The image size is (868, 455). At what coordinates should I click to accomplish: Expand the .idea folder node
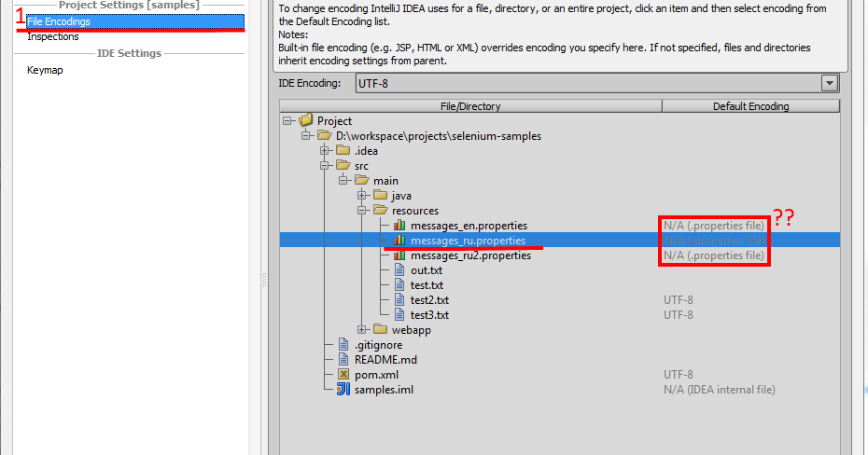tap(325, 150)
